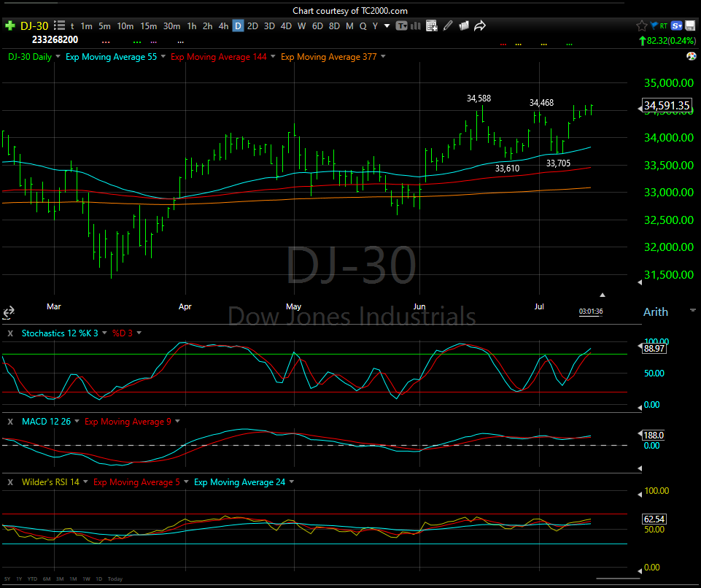Close the Stochastics pane with its X
This screenshot has height=588, width=701.
click(11, 333)
